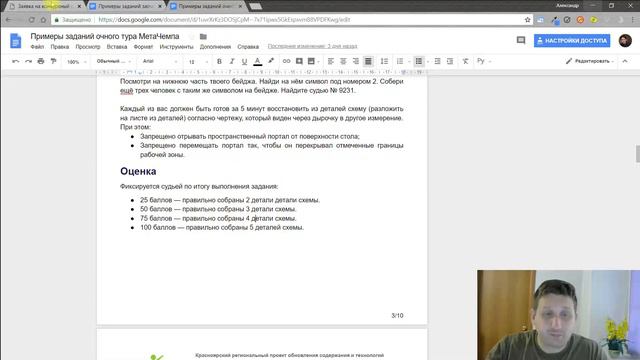Switch to the second browser tab
The height and width of the screenshot is (360, 640).
pos(125,6)
